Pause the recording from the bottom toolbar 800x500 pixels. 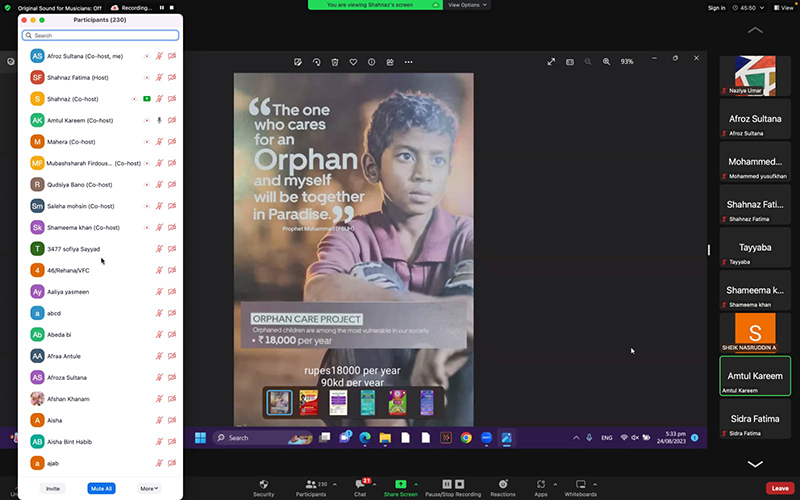coord(447,484)
